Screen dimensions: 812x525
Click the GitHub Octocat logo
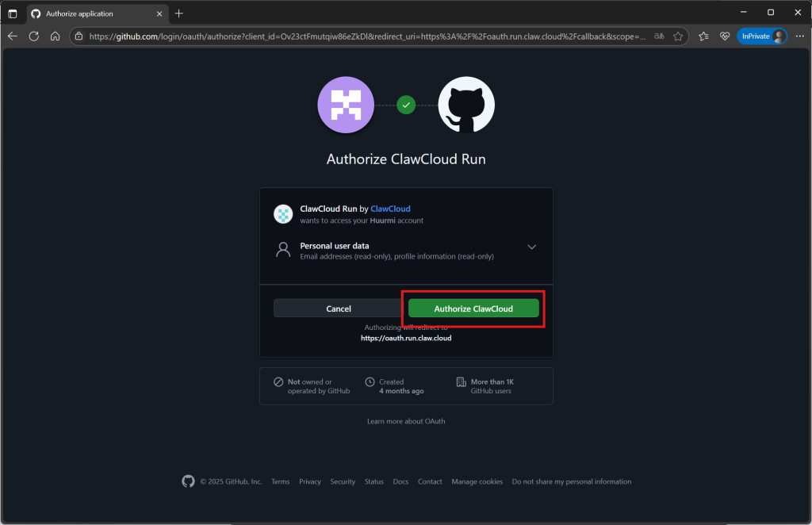pyautogui.click(x=466, y=105)
